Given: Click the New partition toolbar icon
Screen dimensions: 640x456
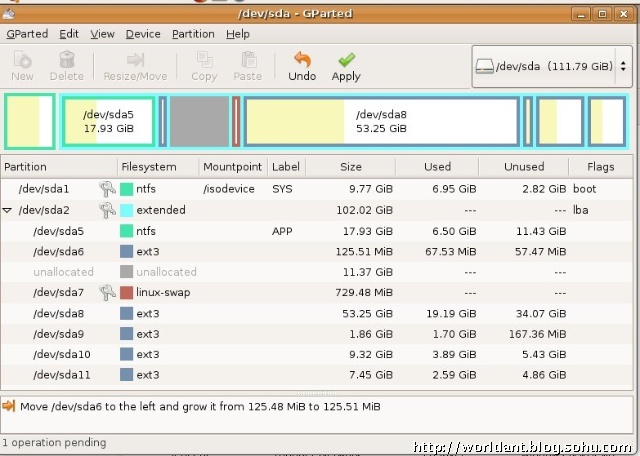Looking at the screenshot, I should pos(22,66).
